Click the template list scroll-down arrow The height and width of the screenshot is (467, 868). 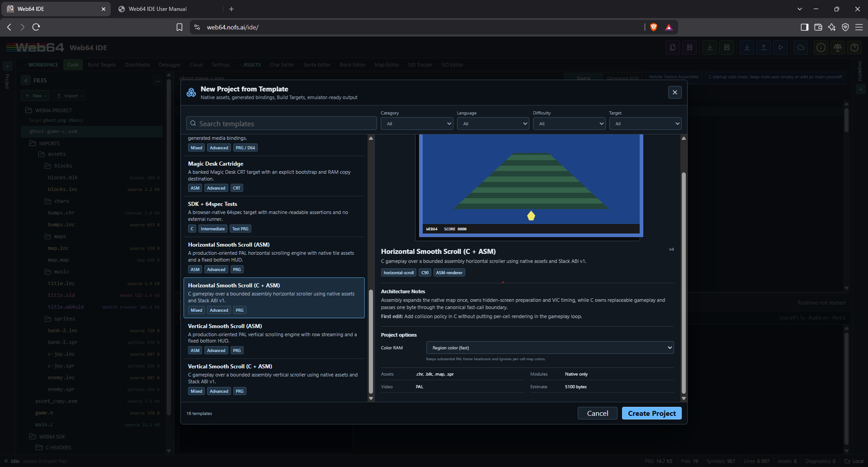[371, 398]
